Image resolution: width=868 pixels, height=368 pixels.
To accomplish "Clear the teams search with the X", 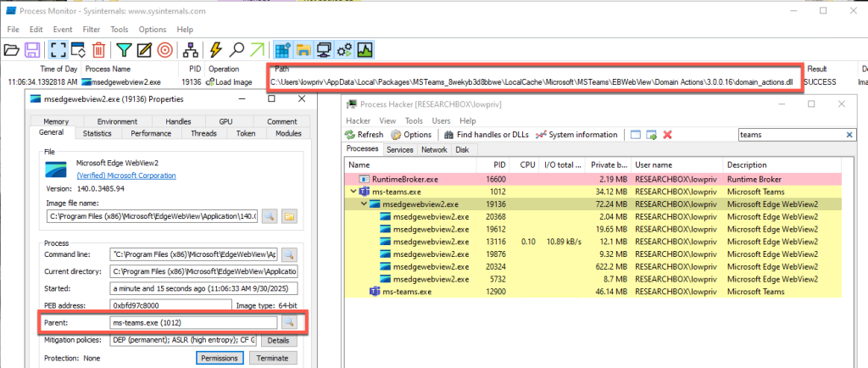I will 849,135.
